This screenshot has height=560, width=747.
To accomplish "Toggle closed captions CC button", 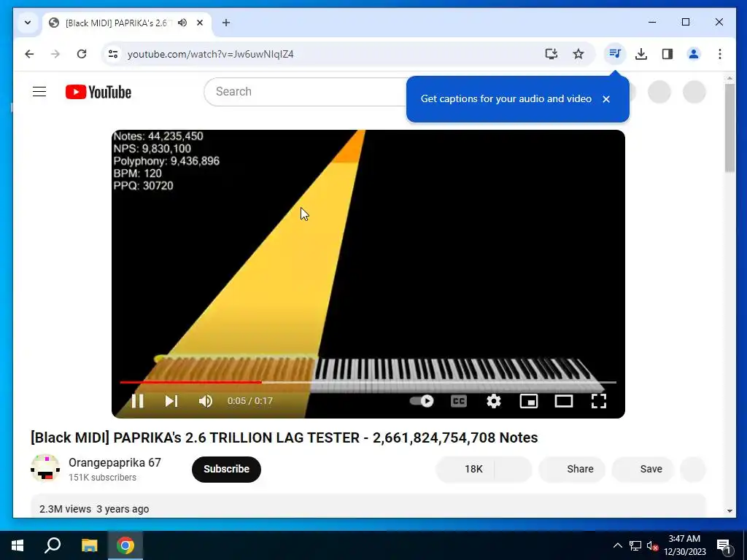I will tap(458, 401).
